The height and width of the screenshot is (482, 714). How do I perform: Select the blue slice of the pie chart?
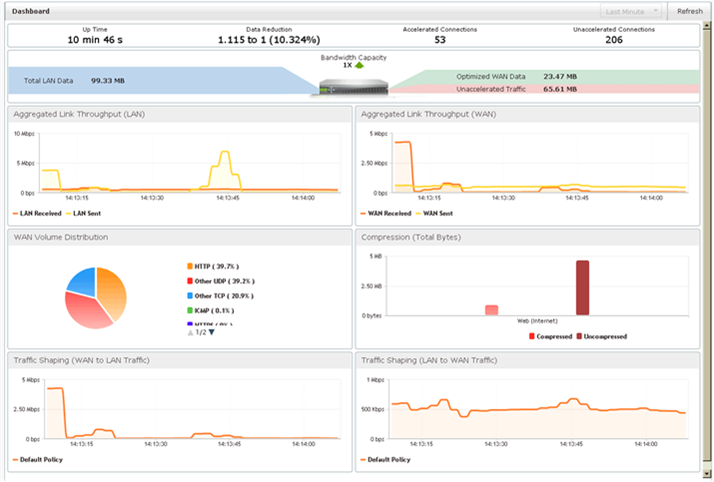pos(84,280)
